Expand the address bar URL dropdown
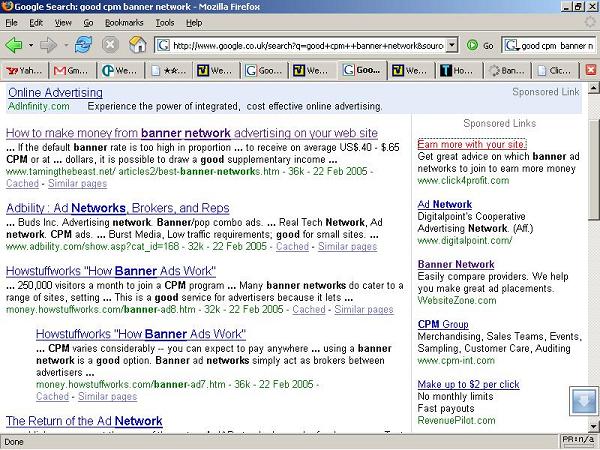The width and height of the screenshot is (600, 450). pyautogui.click(x=452, y=45)
